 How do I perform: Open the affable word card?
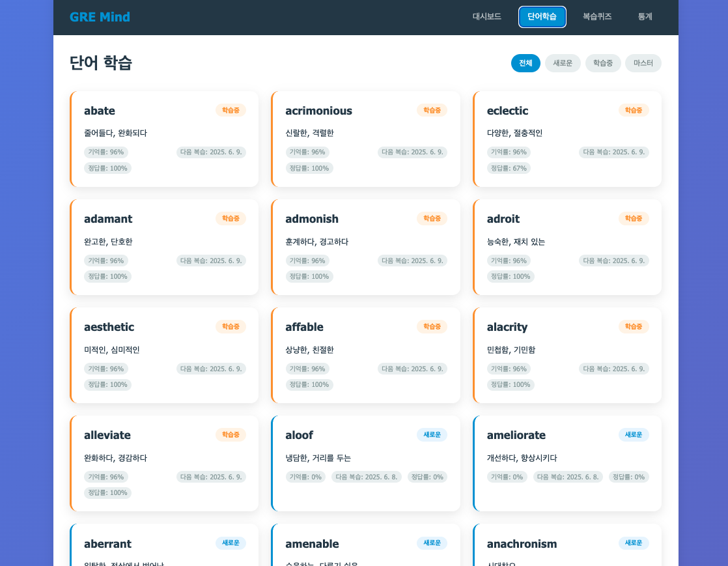click(x=365, y=355)
